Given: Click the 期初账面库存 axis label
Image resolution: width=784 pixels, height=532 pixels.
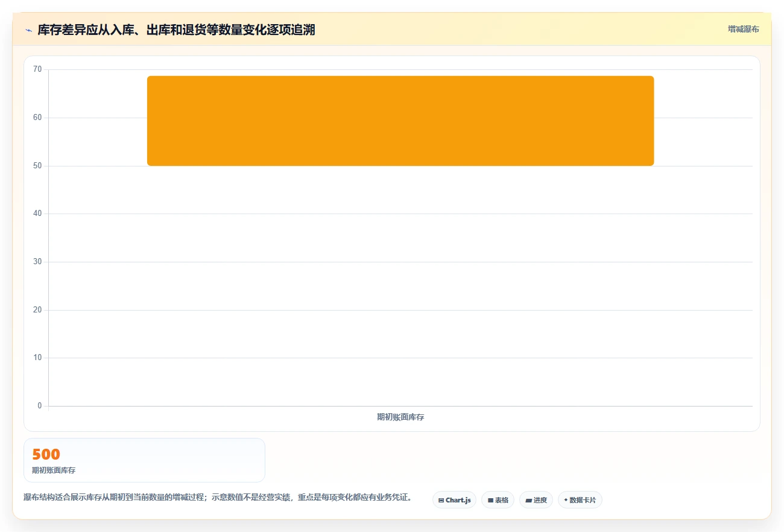Looking at the screenshot, I should [x=400, y=417].
